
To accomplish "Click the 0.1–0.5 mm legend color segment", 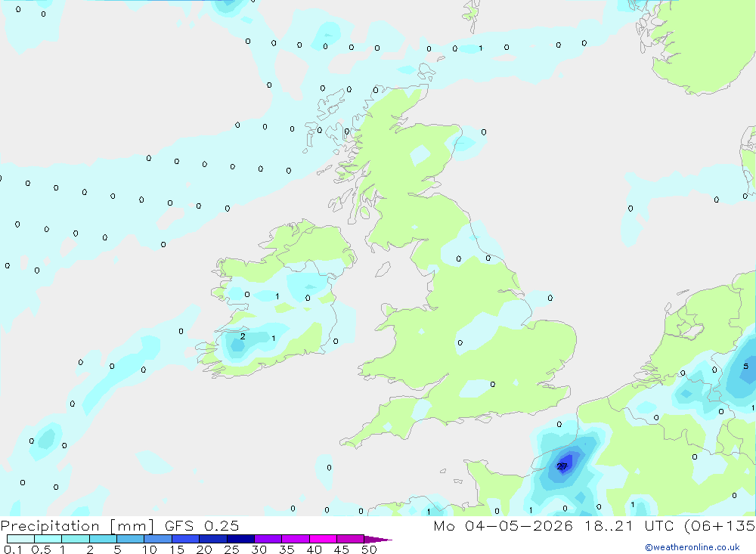I will pos(20,539).
